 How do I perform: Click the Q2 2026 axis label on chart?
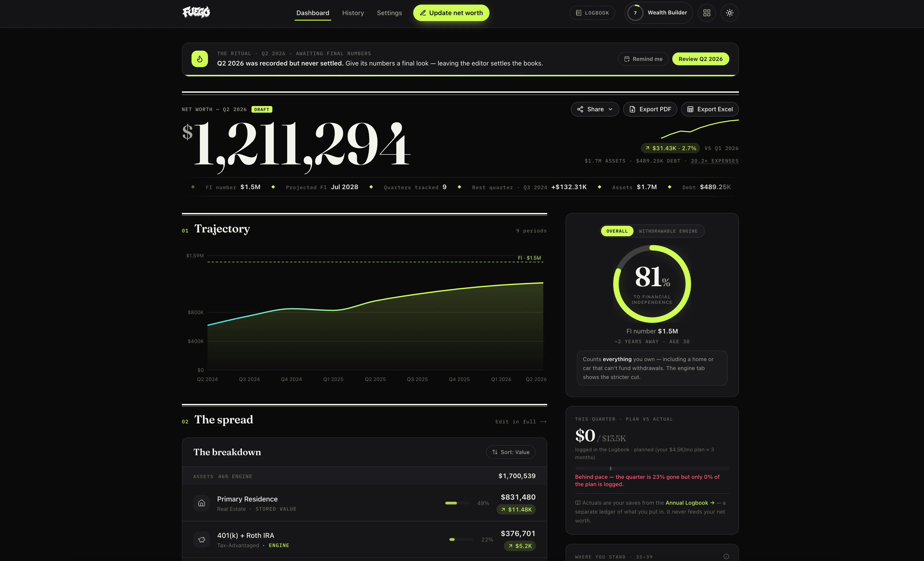point(536,379)
